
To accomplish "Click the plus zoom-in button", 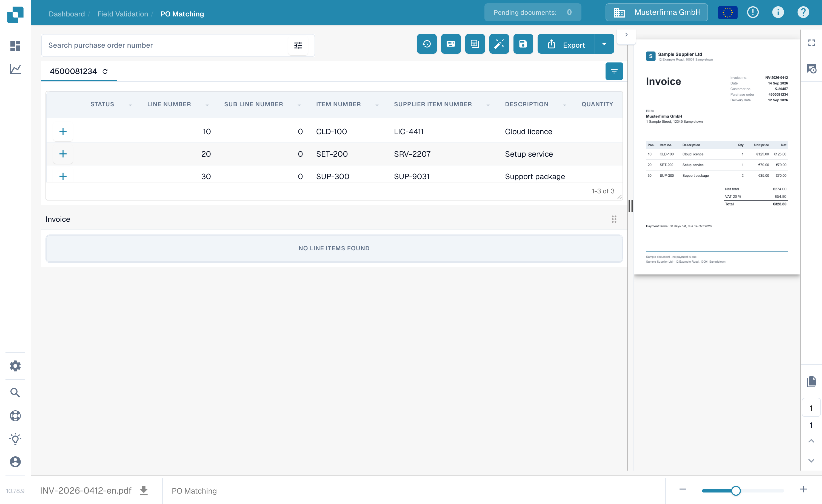I will pos(803,489).
